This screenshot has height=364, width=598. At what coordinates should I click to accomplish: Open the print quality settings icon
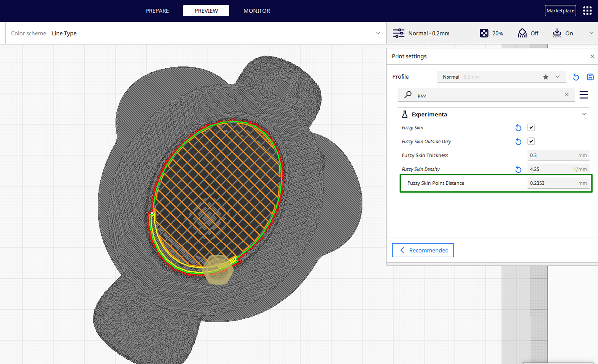pos(398,33)
